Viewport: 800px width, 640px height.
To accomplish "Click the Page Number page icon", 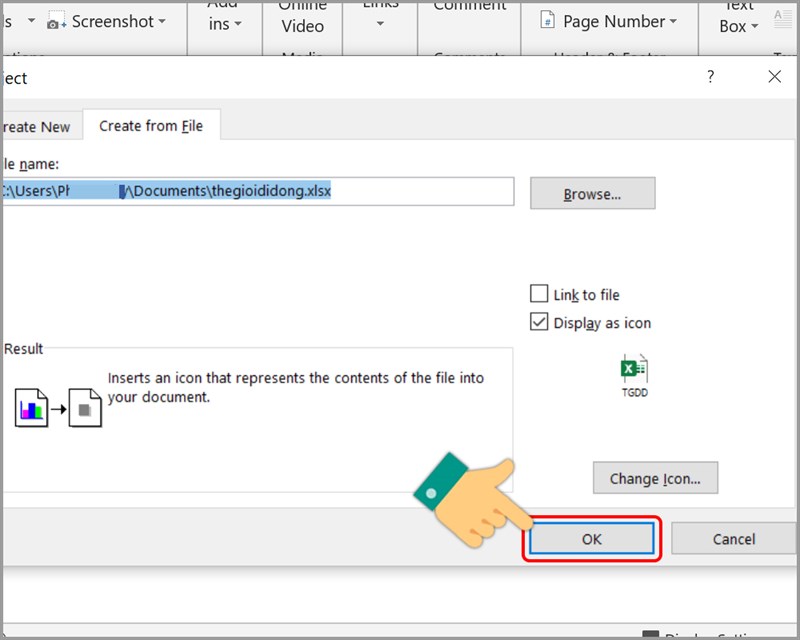I will [x=547, y=21].
